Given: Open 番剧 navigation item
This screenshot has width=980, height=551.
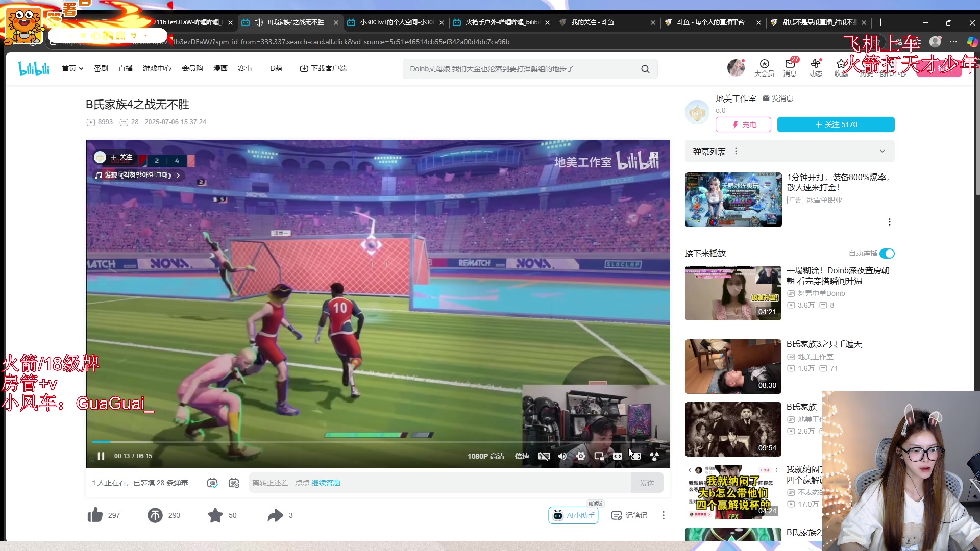Looking at the screenshot, I should click(x=101, y=68).
